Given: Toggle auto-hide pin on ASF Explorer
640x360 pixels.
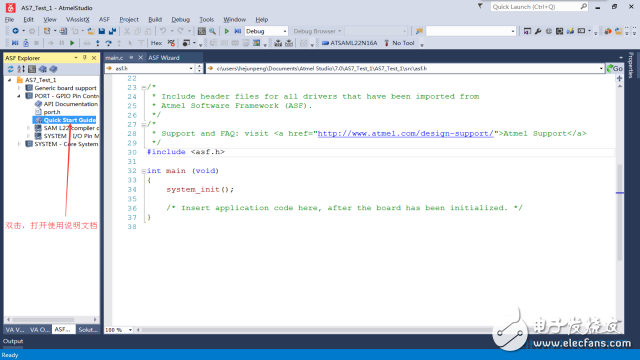Looking at the screenshot, I should [x=85, y=58].
